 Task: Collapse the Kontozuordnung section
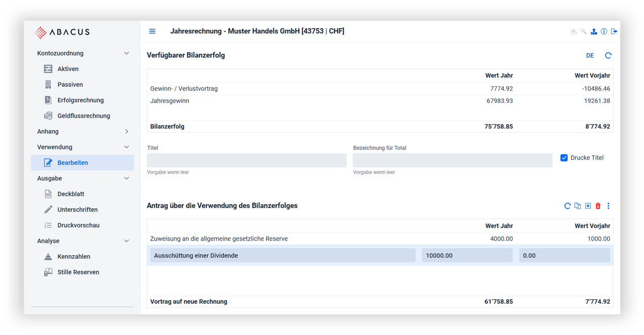click(126, 53)
